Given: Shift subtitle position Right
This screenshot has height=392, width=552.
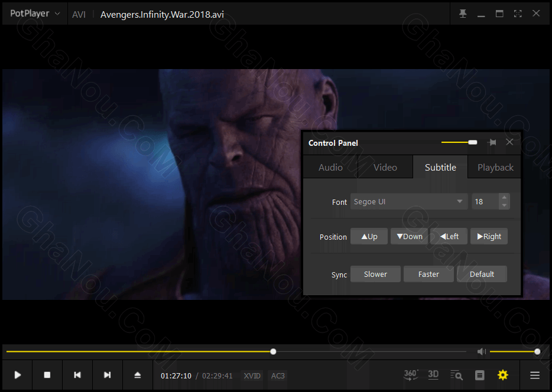Looking at the screenshot, I should (x=489, y=236).
